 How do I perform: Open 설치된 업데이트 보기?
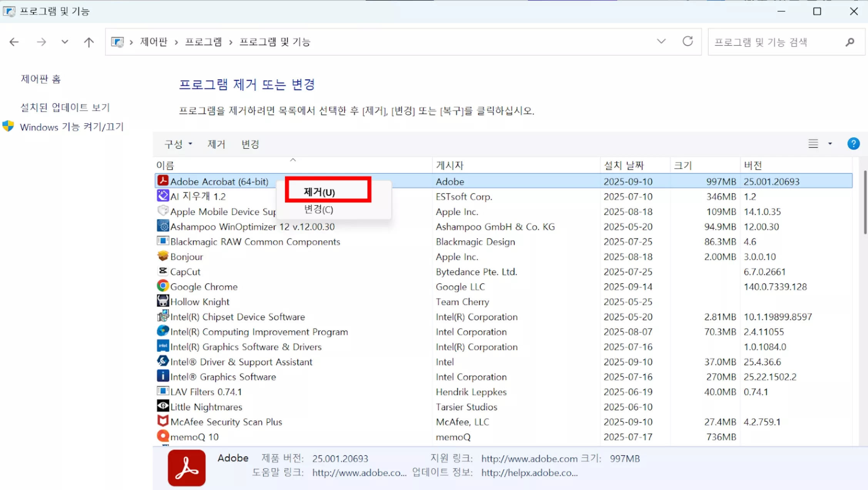(65, 107)
